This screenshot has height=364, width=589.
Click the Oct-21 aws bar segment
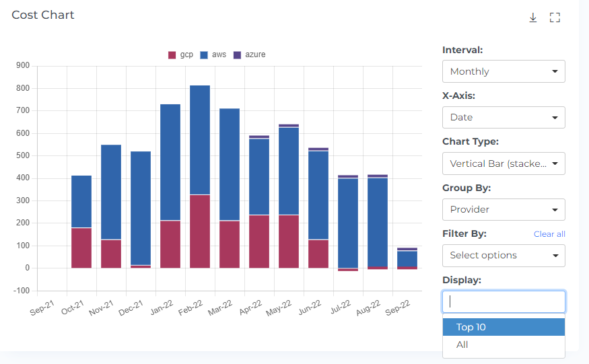click(81, 202)
